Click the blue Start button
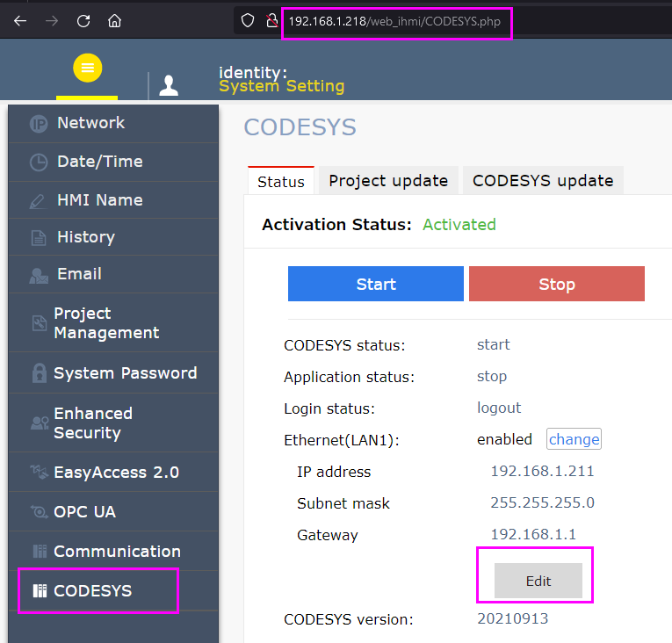This screenshot has height=643, width=672. 376,284
